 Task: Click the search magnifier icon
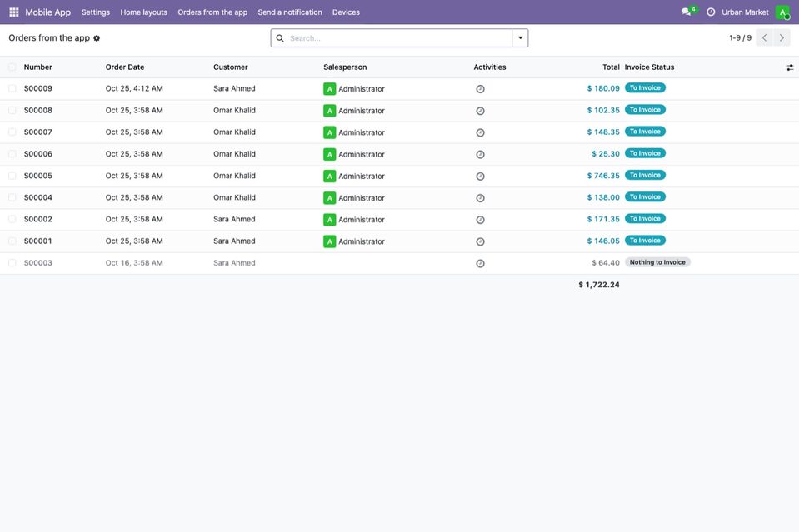point(280,38)
